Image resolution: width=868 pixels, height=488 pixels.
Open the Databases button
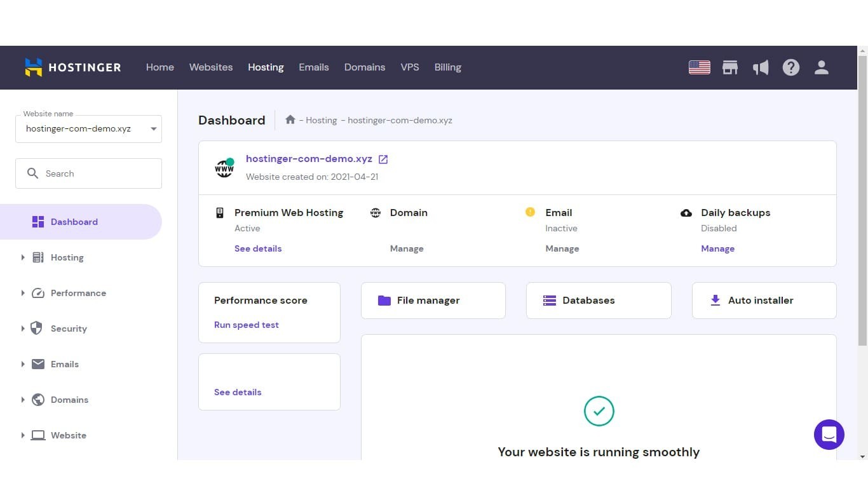pyautogui.click(x=599, y=301)
